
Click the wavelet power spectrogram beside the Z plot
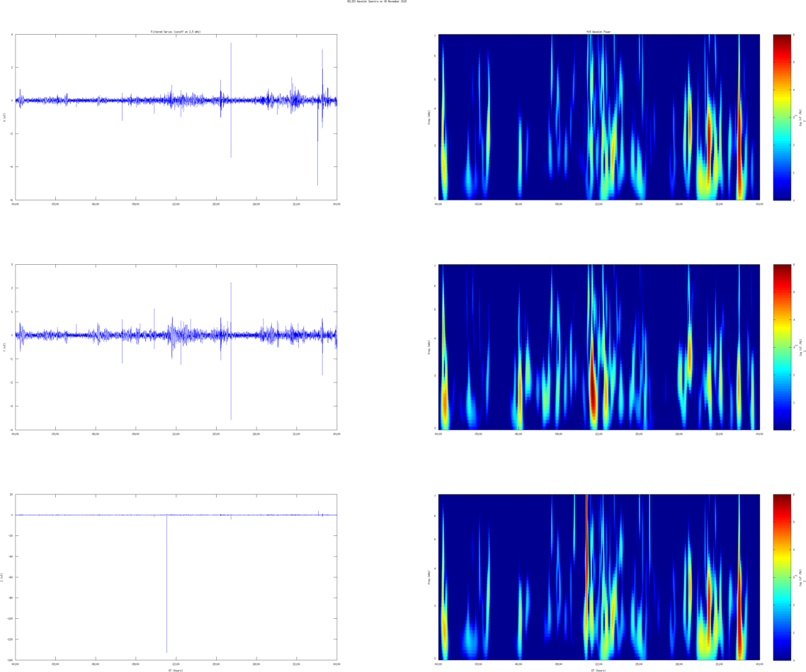pyautogui.click(x=599, y=577)
